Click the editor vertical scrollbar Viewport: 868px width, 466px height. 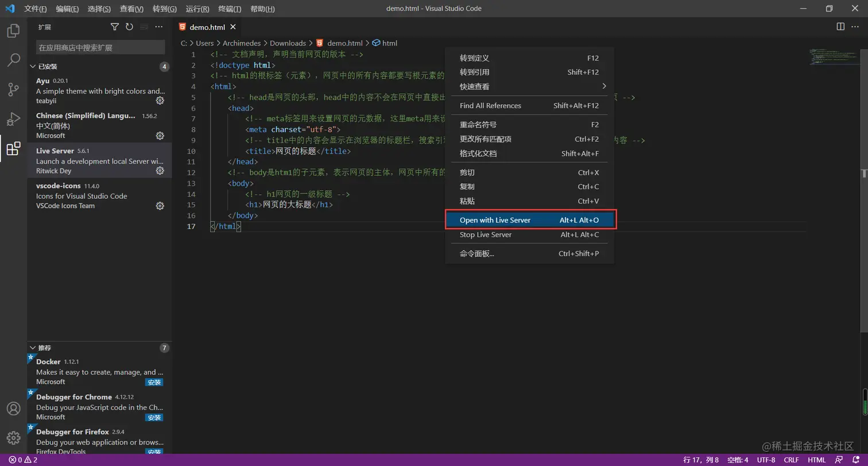point(864,190)
